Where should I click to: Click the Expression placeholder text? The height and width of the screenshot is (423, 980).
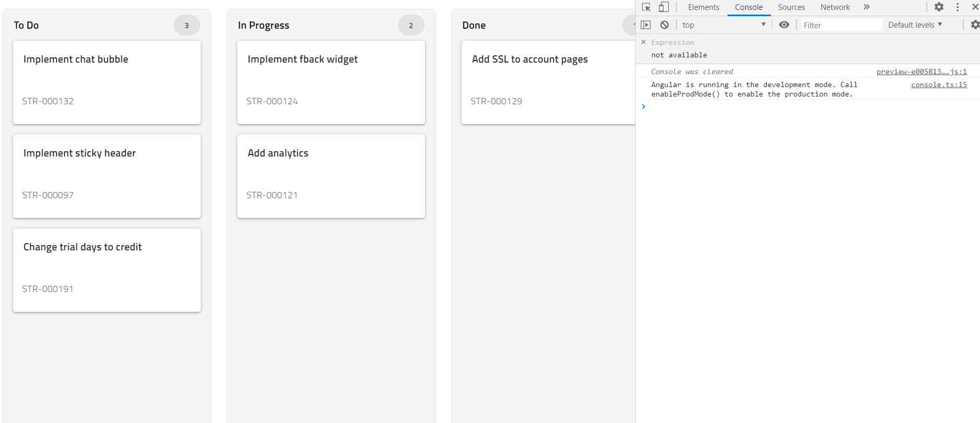pyautogui.click(x=673, y=42)
